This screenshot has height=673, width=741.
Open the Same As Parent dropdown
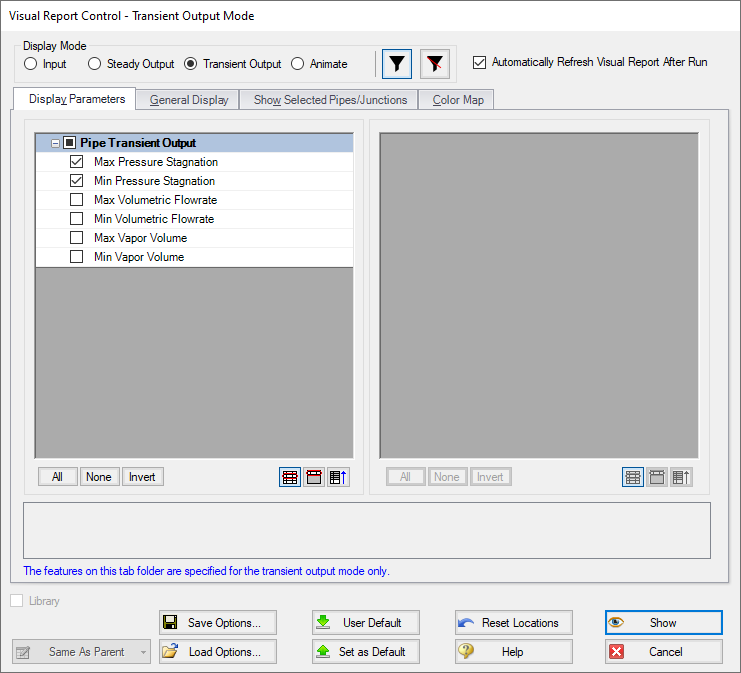click(x=81, y=652)
